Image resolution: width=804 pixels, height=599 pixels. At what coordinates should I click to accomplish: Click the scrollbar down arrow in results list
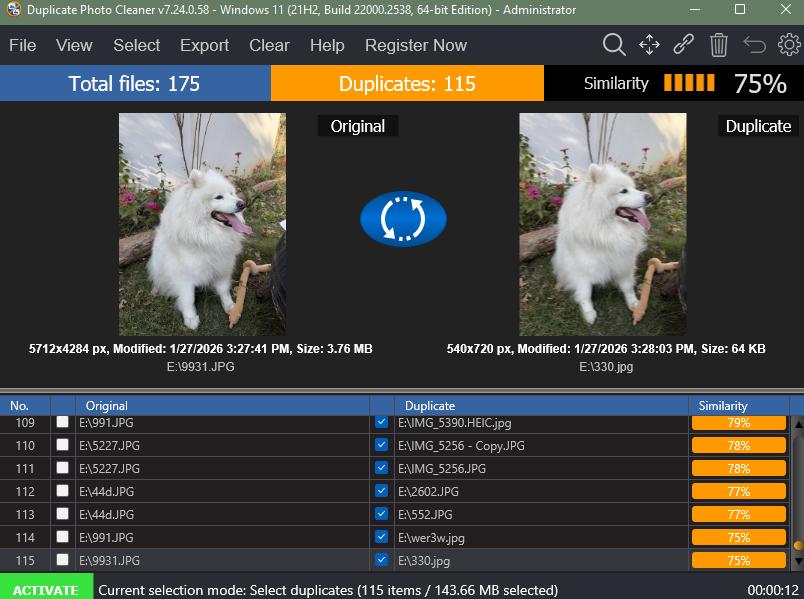tap(798, 562)
